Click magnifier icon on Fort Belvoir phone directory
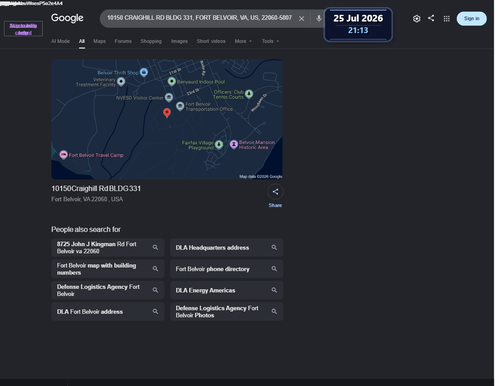 (x=274, y=269)
